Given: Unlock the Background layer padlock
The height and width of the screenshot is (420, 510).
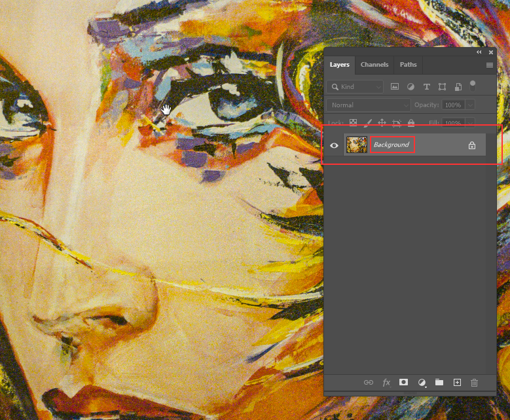Looking at the screenshot, I should (x=472, y=145).
